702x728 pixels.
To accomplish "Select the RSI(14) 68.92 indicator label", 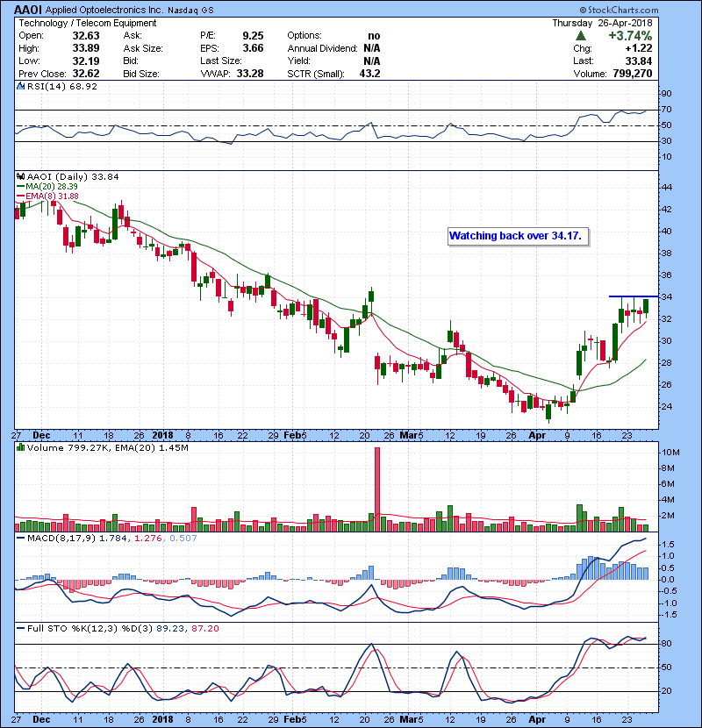I will click(x=61, y=86).
